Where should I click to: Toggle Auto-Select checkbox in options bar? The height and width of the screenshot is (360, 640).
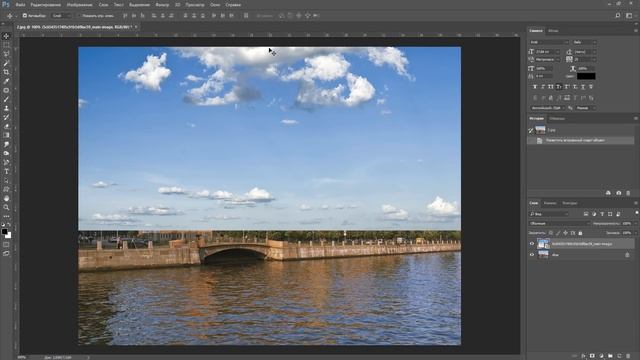pyautogui.click(x=25, y=16)
